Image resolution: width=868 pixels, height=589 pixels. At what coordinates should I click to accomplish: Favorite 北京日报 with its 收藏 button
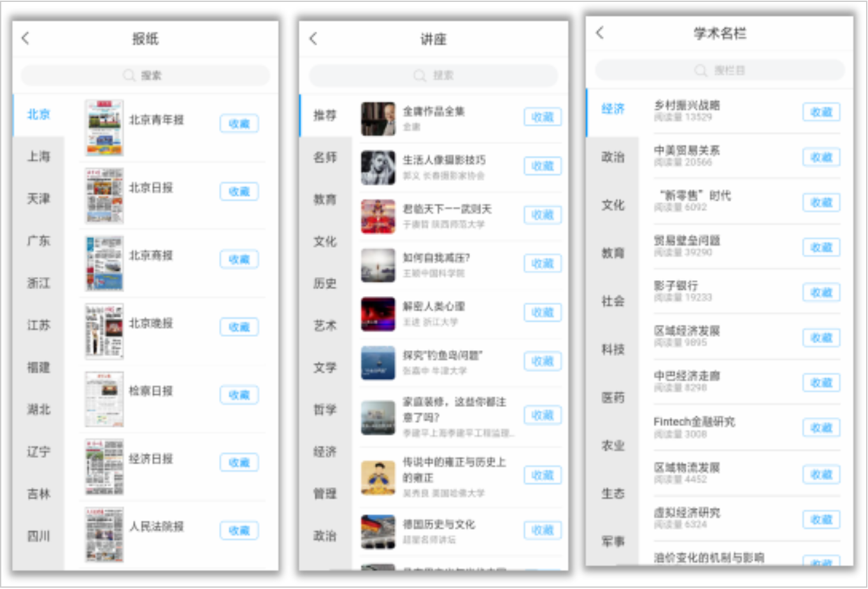(239, 191)
